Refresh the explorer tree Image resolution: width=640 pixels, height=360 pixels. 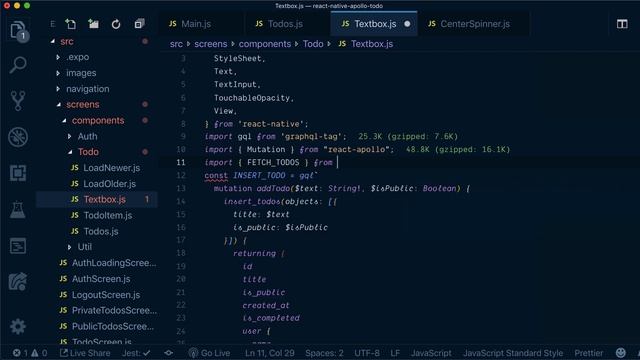point(116,24)
